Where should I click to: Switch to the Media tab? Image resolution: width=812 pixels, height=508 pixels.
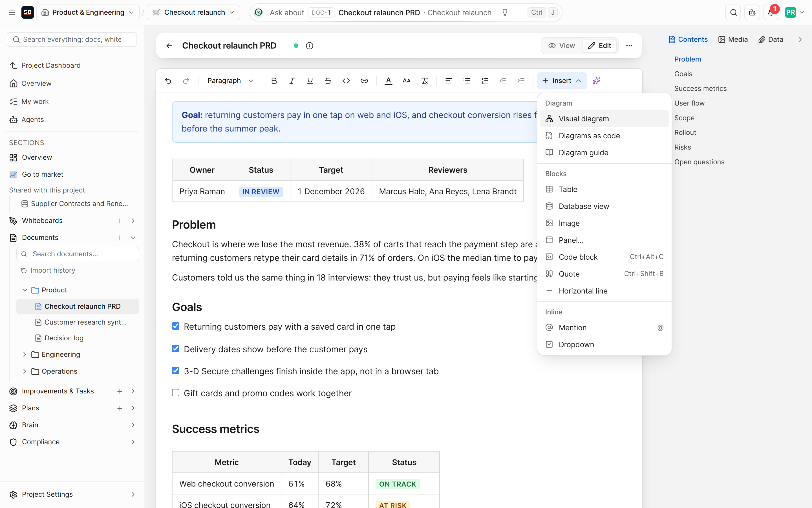[733, 39]
